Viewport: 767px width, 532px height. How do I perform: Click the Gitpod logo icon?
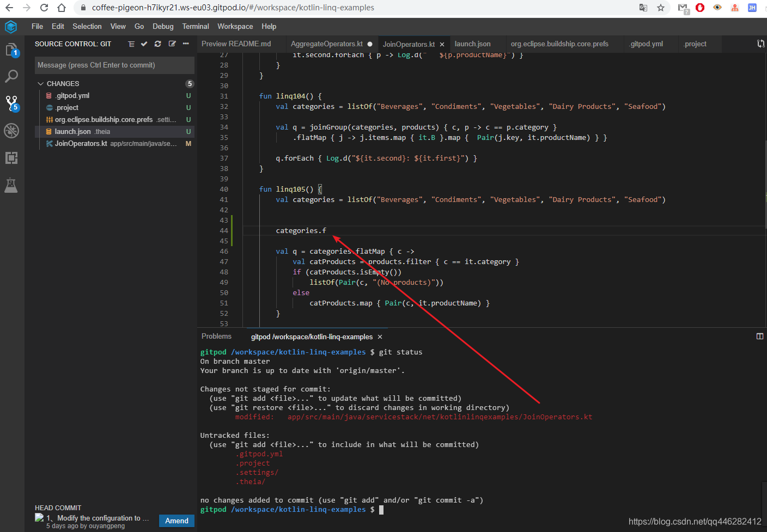[11, 27]
